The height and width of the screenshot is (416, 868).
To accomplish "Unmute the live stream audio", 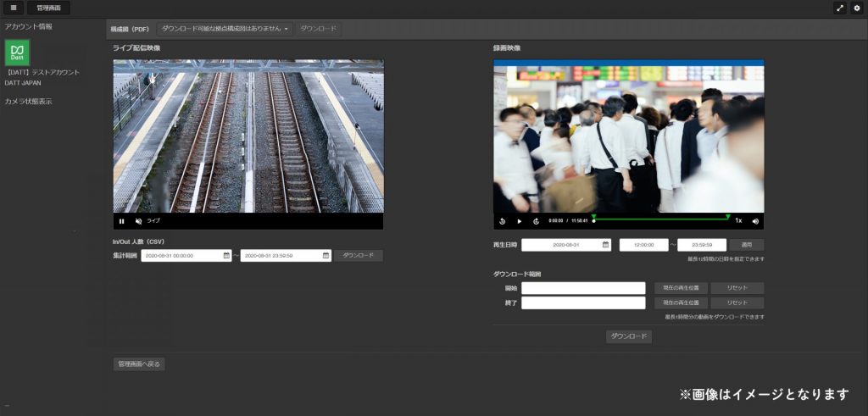I will 139,220.
